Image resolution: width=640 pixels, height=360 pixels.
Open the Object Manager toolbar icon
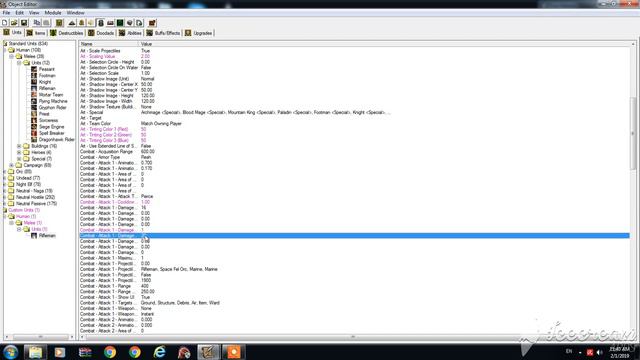tap(130, 23)
